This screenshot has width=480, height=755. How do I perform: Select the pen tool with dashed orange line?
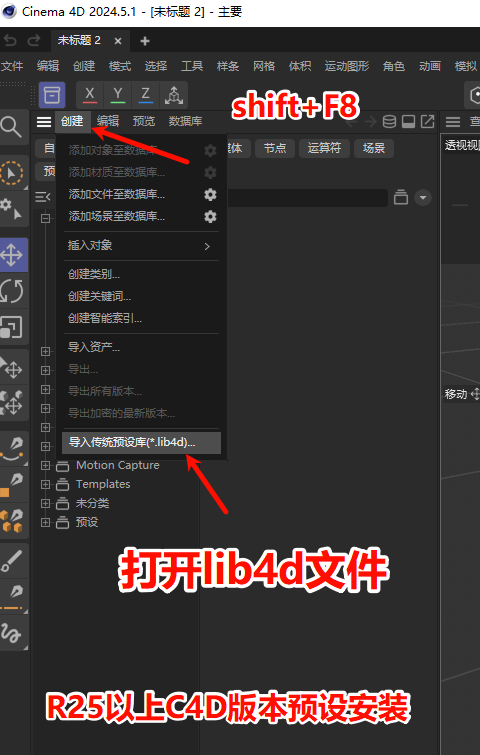click(12, 597)
